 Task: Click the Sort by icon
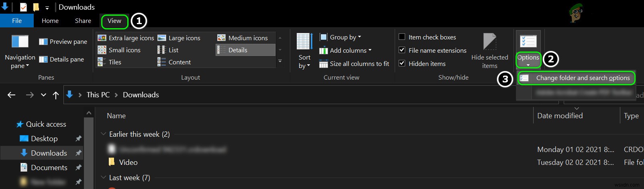click(x=304, y=42)
